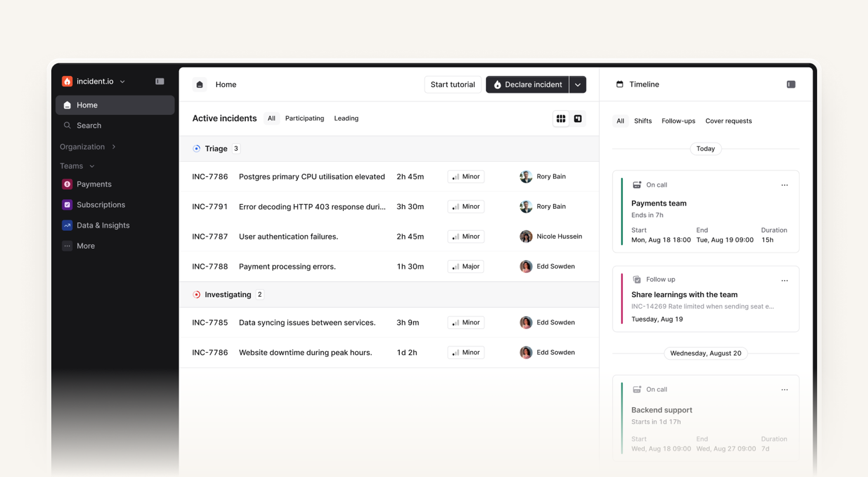Image resolution: width=868 pixels, height=477 pixels.
Task: Open incident INC-7788 Payment processing errors
Action: point(287,266)
